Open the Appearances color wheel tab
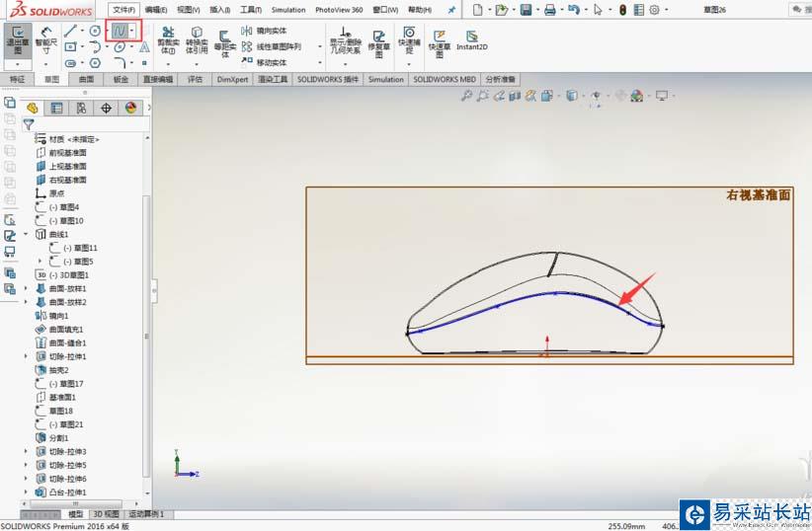812x531 pixels. tap(129, 109)
